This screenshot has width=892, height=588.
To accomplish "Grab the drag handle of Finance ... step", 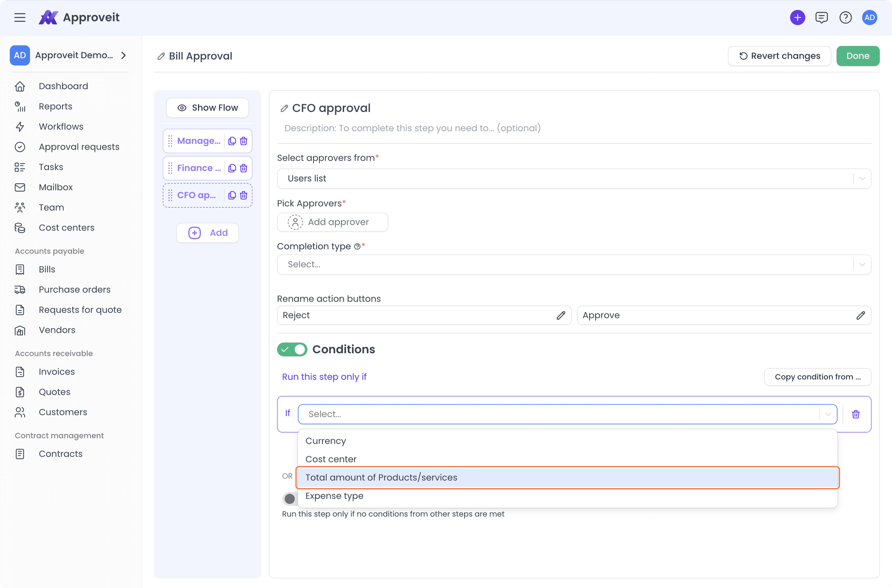I will click(x=170, y=168).
